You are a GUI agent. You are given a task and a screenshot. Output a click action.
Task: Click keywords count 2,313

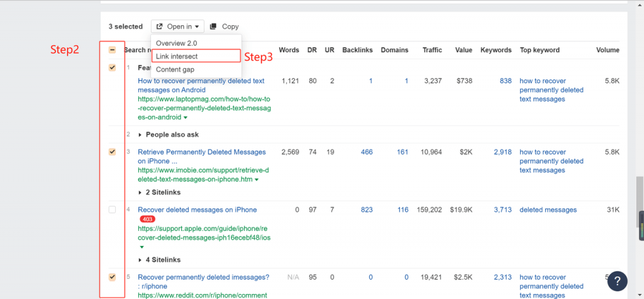502,277
